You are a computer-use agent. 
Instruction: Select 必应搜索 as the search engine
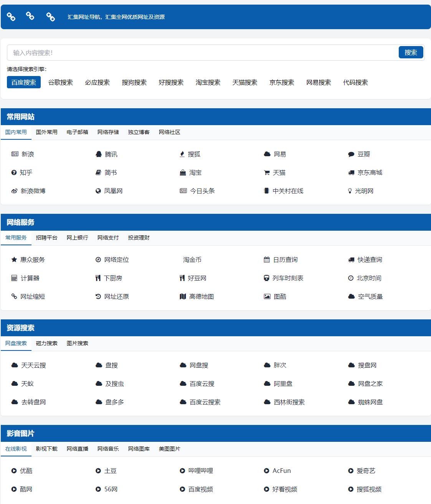click(x=98, y=82)
